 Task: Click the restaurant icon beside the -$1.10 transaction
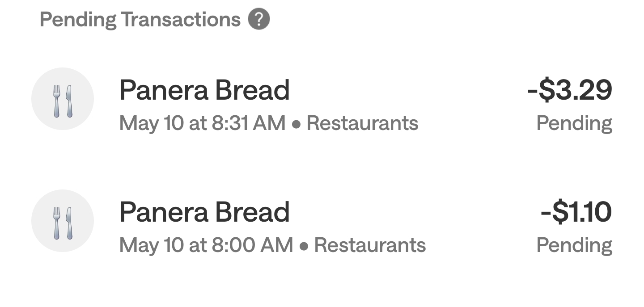point(63,221)
